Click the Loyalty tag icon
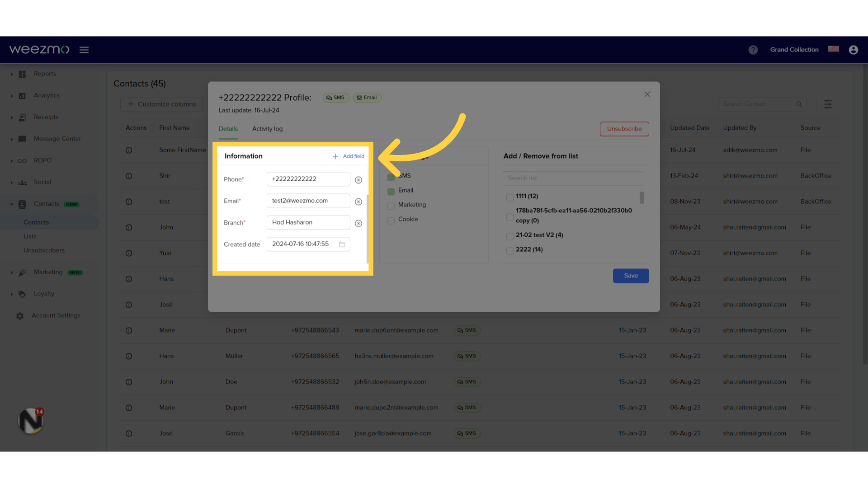 [x=22, y=294]
